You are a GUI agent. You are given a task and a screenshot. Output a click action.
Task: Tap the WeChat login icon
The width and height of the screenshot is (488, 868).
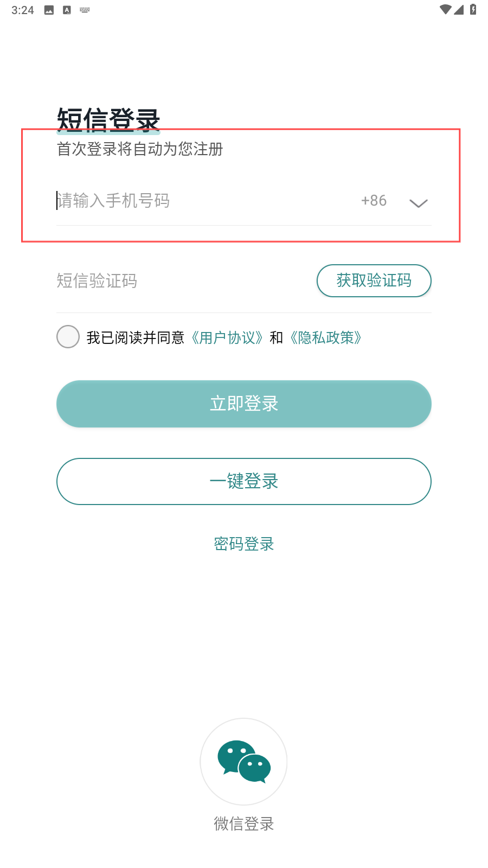pos(243,761)
